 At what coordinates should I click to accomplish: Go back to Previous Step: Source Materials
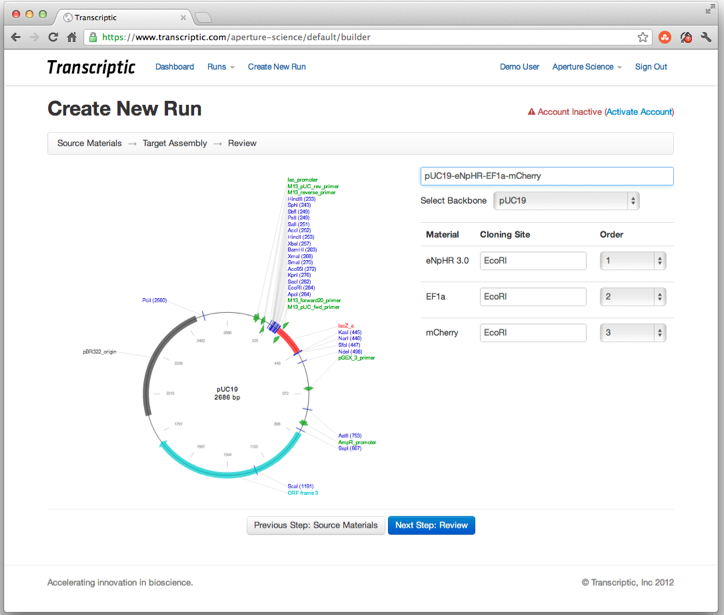point(316,525)
